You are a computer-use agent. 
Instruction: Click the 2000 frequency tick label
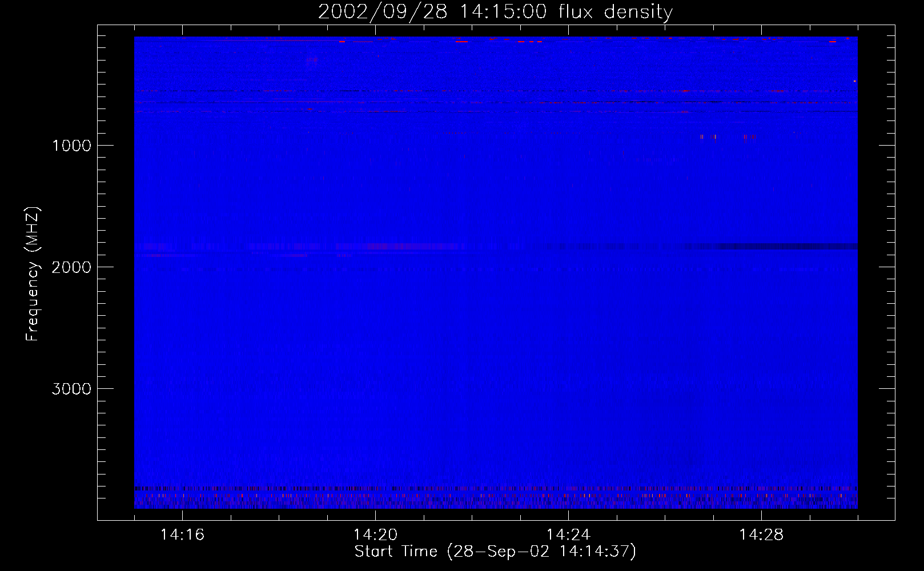click(71, 267)
